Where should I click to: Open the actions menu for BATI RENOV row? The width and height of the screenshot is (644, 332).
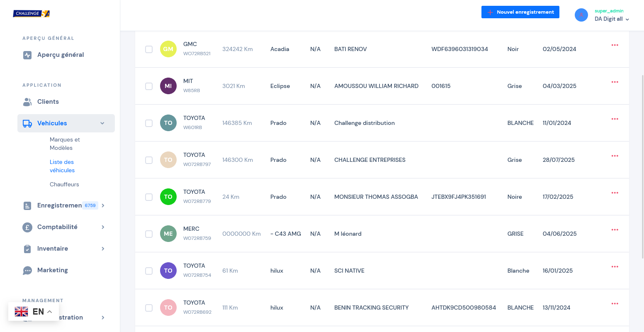615,45
